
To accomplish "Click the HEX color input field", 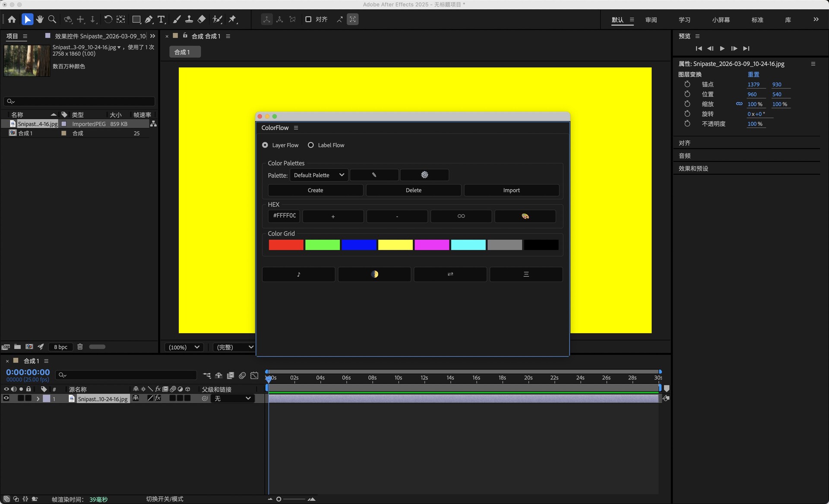I will 284,216.
